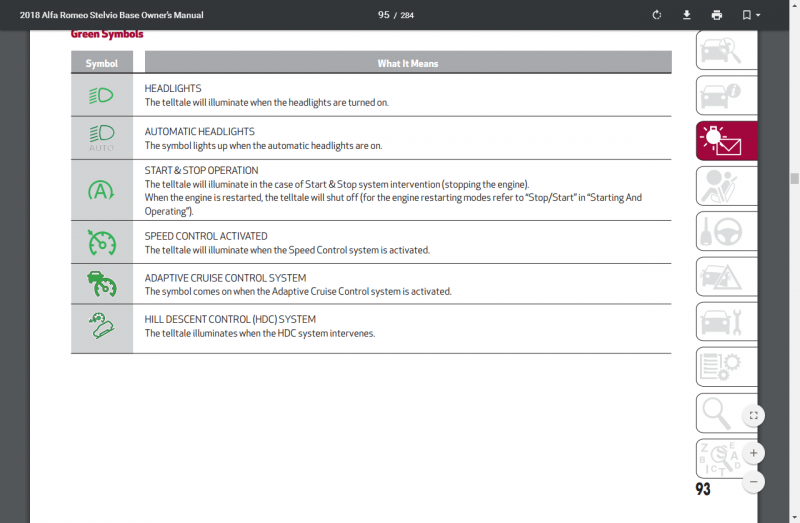Click the vertical scrollbar thumb

(x=794, y=179)
